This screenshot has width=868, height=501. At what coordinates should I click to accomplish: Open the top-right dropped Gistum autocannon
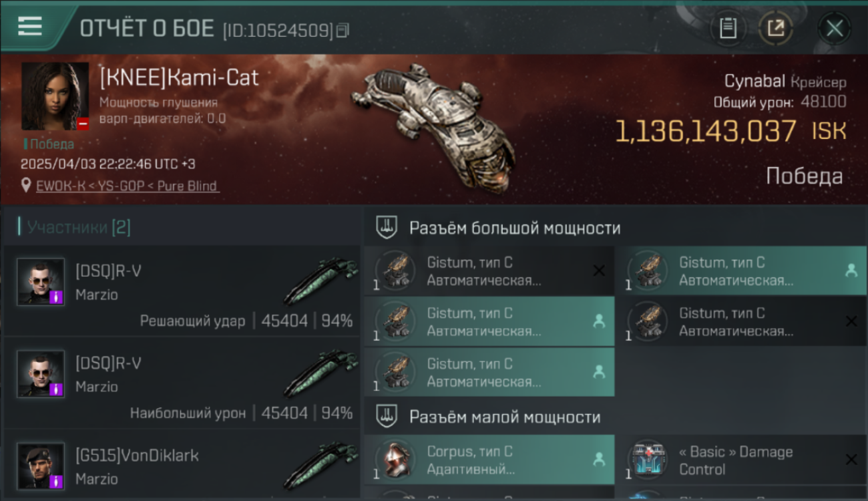(x=741, y=271)
